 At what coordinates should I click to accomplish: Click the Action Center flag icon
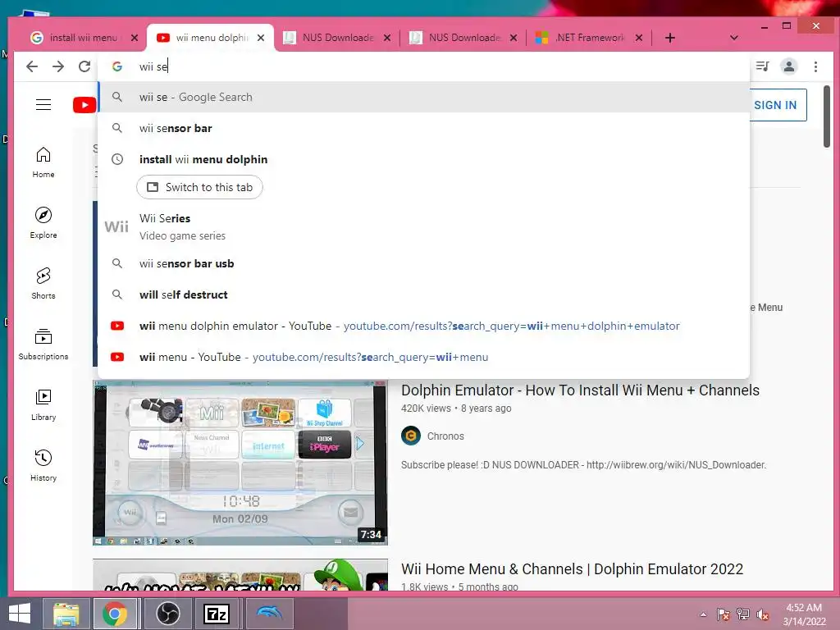point(723,614)
